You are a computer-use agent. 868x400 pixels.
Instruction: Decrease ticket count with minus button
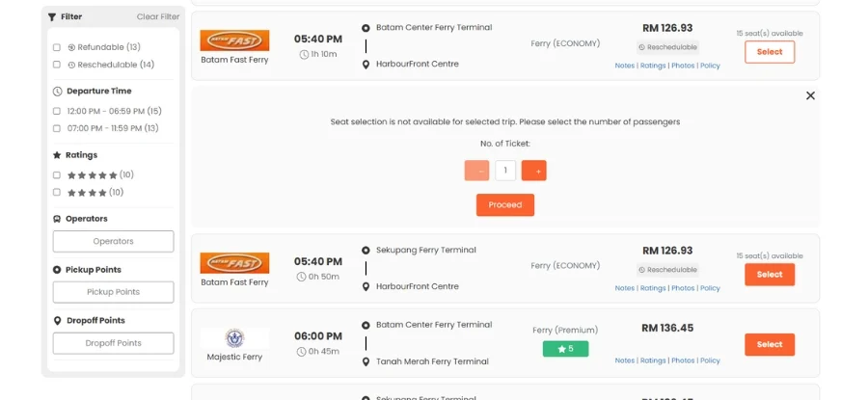coord(476,171)
